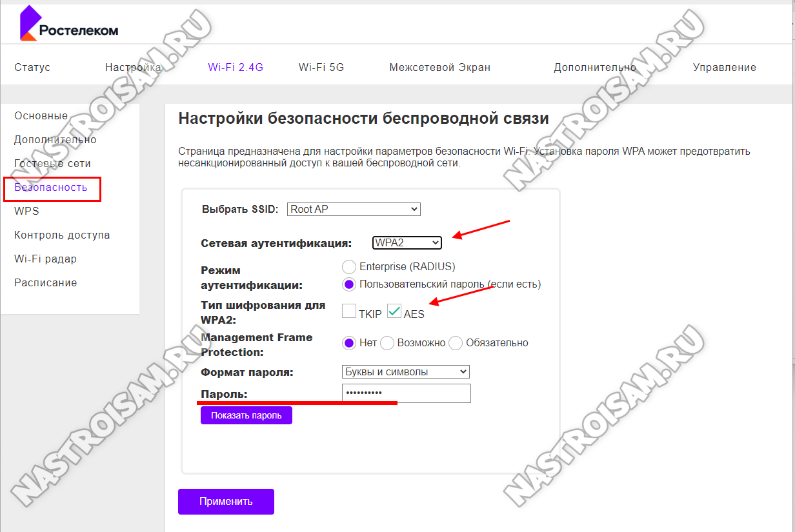
Task: Open the Wi-Fi радар page
Action: 45,259
